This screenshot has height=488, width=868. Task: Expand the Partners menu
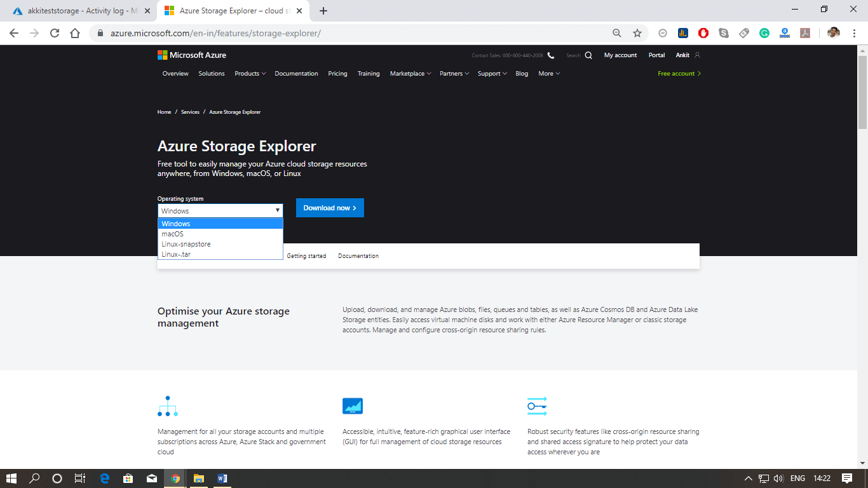pyautogui.click(x=454, y=74)
